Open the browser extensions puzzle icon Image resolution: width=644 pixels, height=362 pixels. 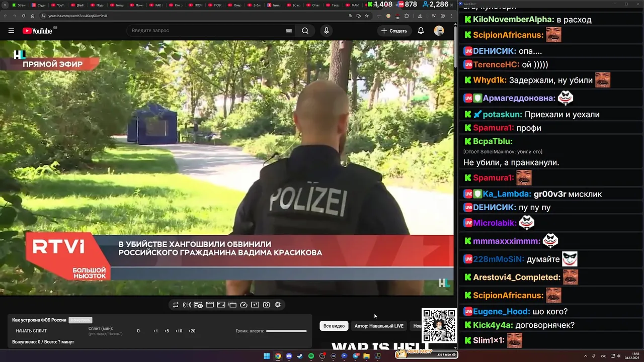407,16
